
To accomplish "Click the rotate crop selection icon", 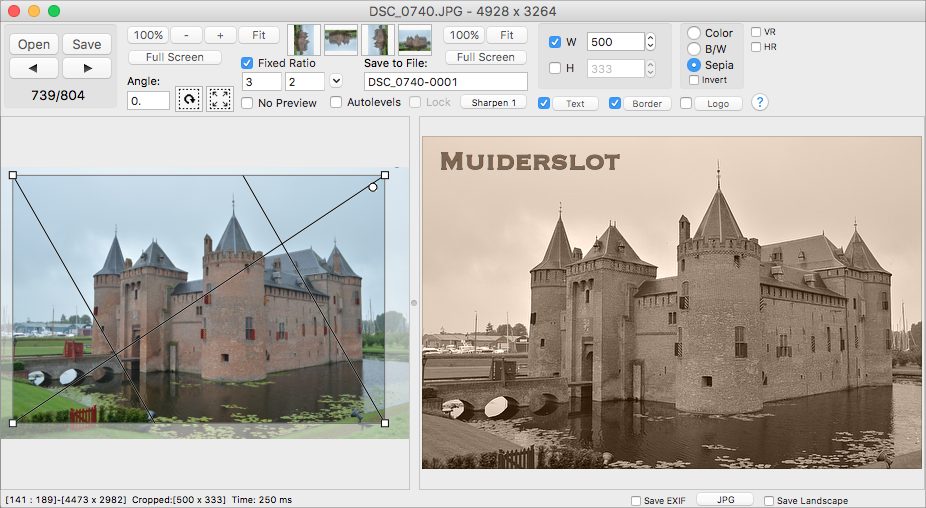I will tap(189, 99).
